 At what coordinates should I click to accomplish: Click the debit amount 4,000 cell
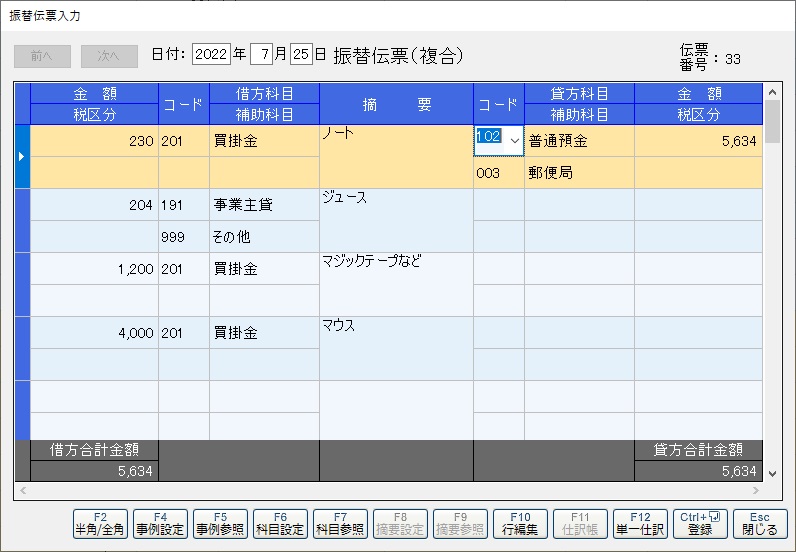coord(94,333)
